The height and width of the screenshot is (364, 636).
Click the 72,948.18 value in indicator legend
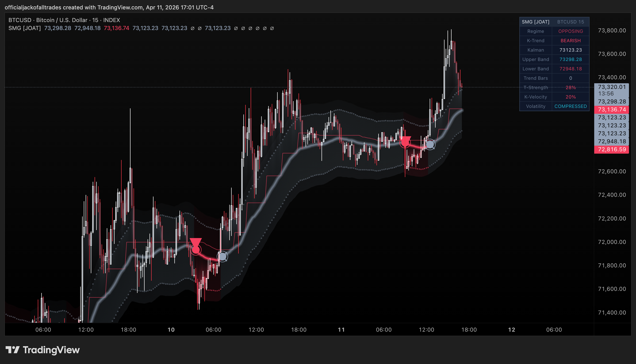pyautogui.click(x=87, y=28)
